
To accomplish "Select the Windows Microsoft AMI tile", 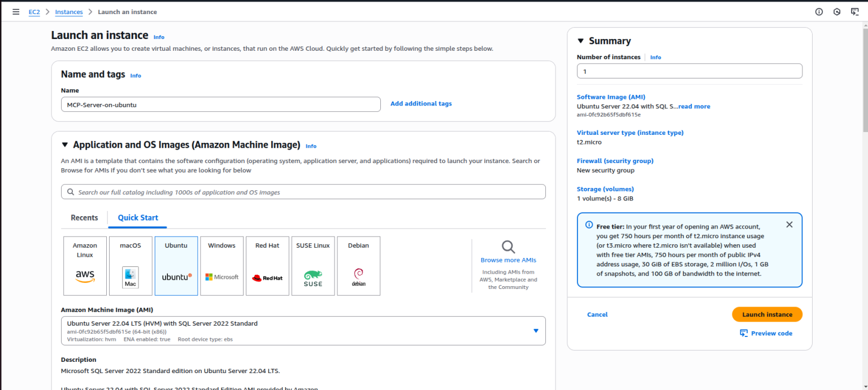I will [x=222, y=265].
